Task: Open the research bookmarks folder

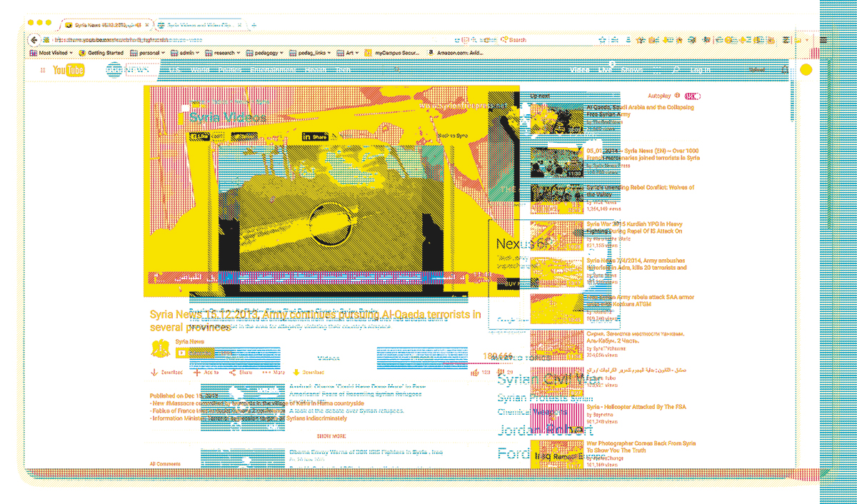Action: pyautogui.click(x=224, y=53)
